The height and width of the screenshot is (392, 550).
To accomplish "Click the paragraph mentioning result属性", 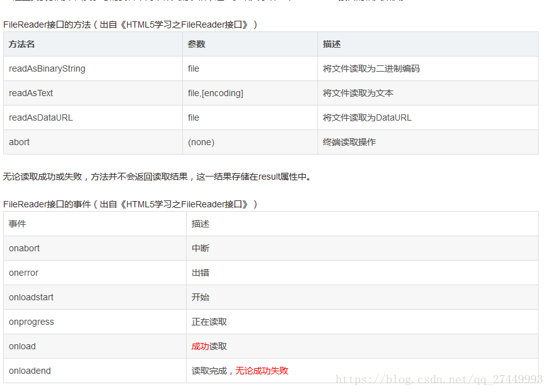I will (157, 177).
